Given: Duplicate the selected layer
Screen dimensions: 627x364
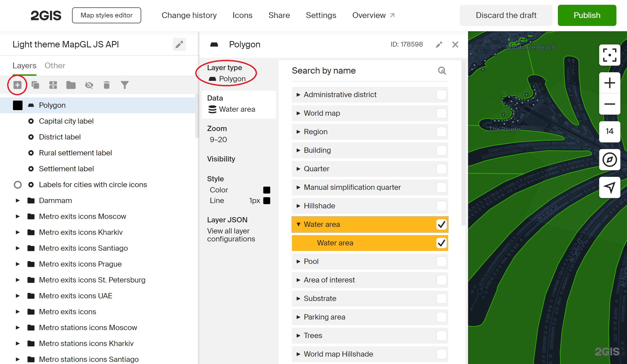Looking at the screenshot, I should tap(35, 85).
